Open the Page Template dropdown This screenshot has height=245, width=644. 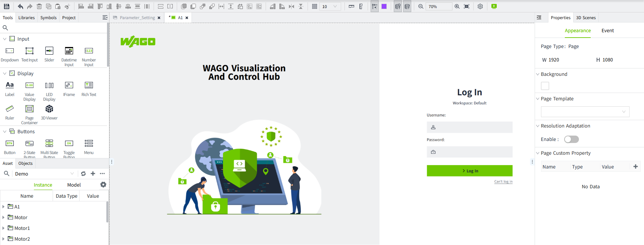[585, 112]
